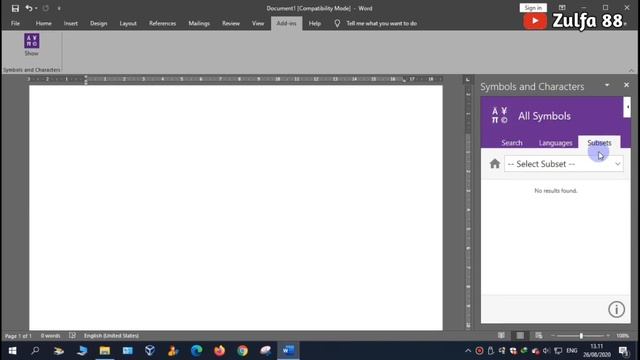Go to the References tab
The width and height of the screenshot is (640, 360).
[x=162, y=24]
